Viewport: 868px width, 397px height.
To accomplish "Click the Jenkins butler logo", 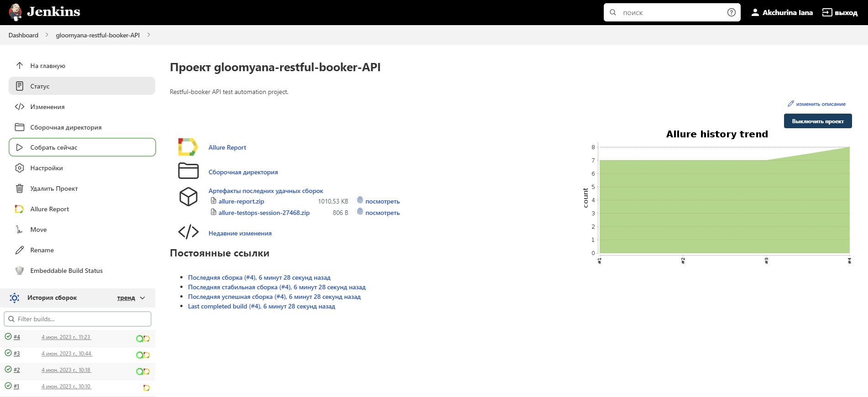I will coord(16,12).
